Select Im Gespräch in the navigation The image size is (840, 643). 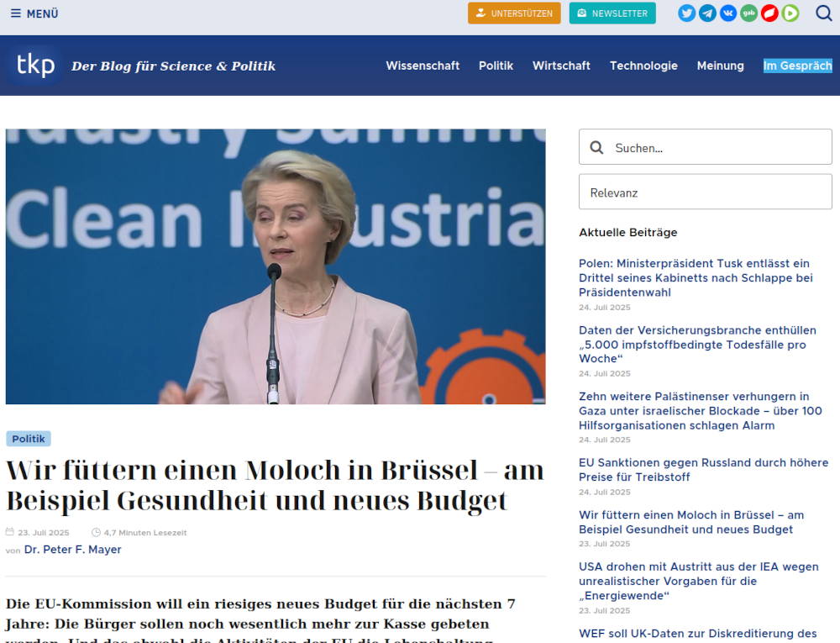pyautogui.click(x=797, y=66)
